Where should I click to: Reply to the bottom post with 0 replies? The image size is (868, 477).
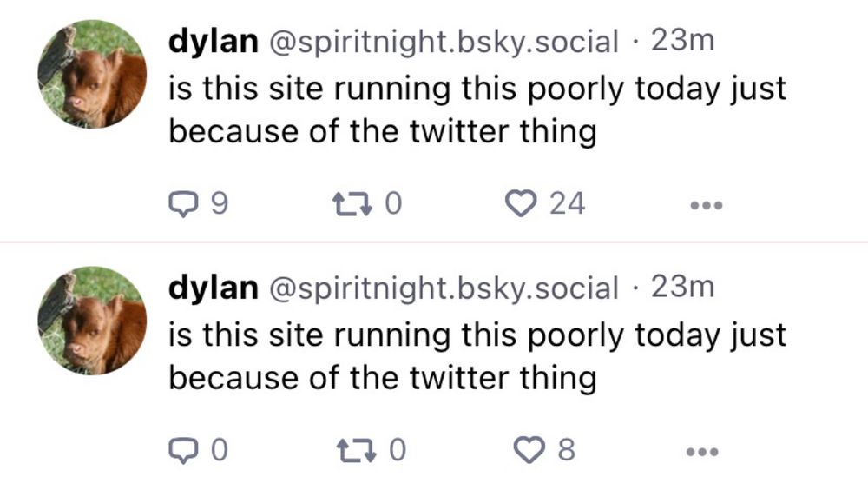pyautogui.click(x=183, y=451)
